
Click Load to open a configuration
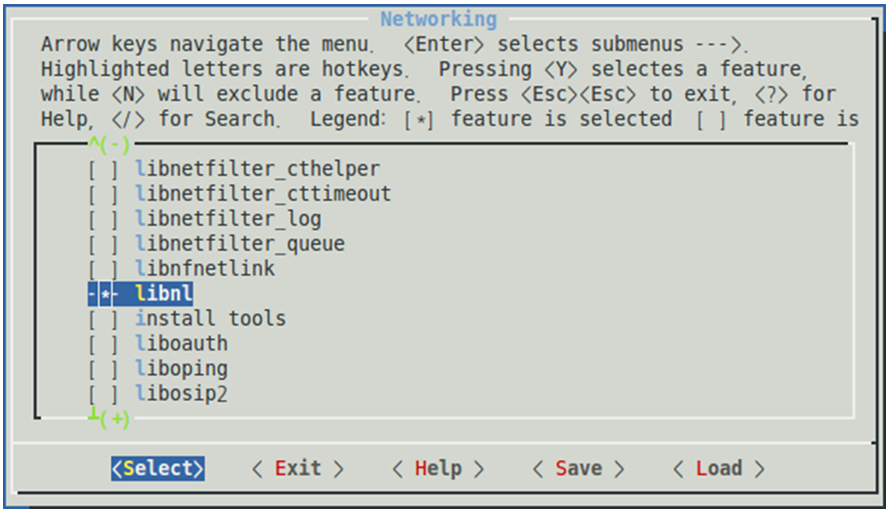[x=718, y=468]
